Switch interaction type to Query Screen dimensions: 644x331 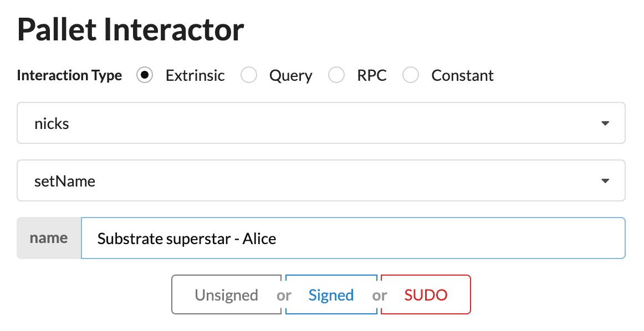(249, 75)
